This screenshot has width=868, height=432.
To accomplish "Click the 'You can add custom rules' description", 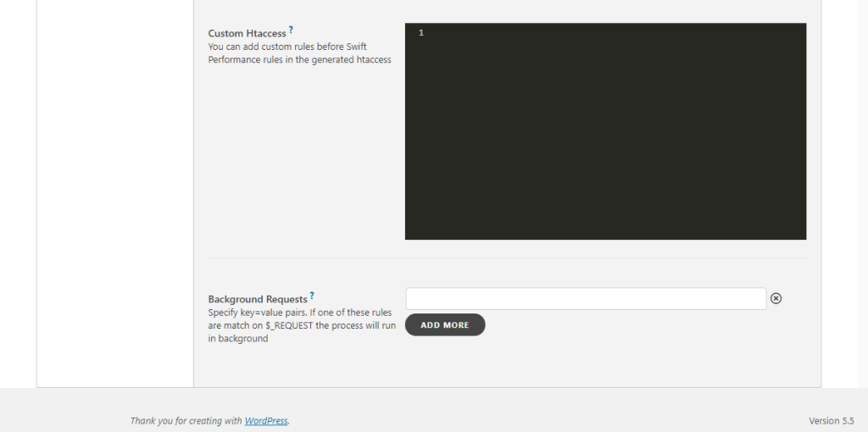I will [x=299, y=53].
